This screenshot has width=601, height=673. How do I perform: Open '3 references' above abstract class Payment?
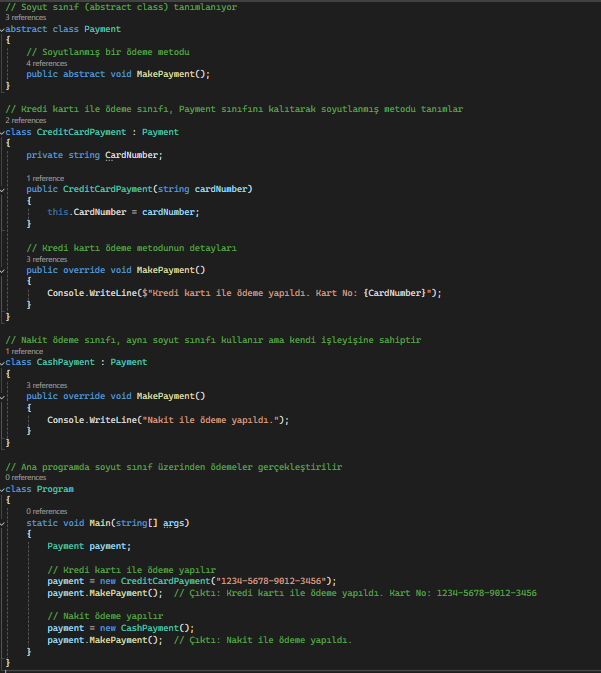tap(25, 18)
